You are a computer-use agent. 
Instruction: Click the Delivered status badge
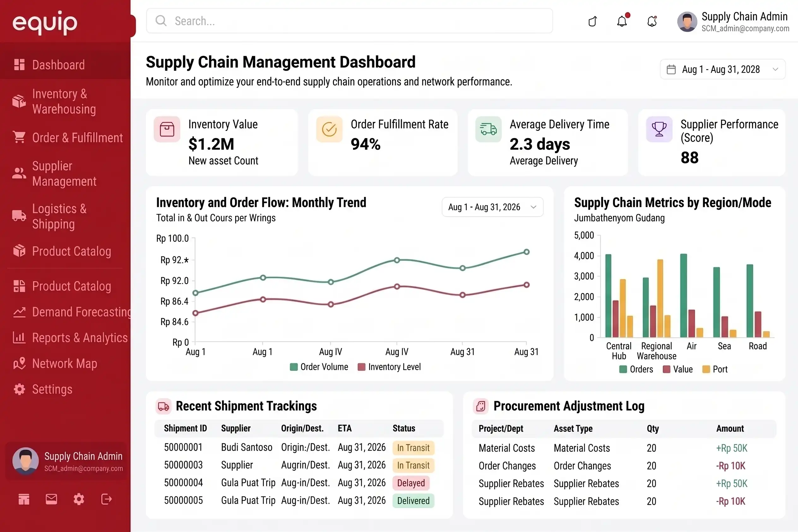(x=413, y=500)
